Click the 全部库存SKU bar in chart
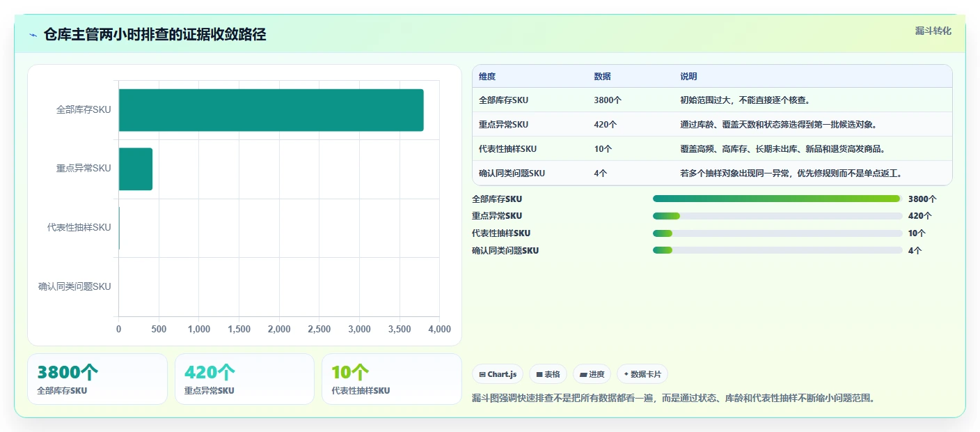The height and width of the screenshot is (432, 980). coord(271,110)
